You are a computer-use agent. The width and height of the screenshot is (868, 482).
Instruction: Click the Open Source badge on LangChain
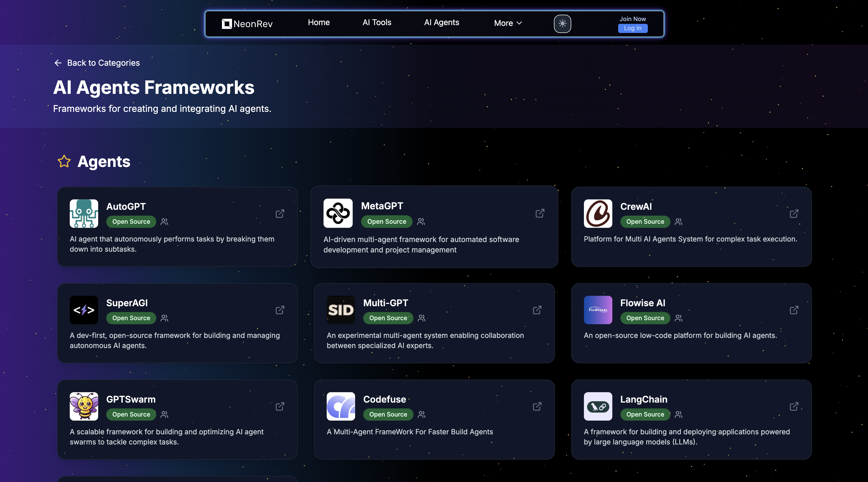click(645, 415)
